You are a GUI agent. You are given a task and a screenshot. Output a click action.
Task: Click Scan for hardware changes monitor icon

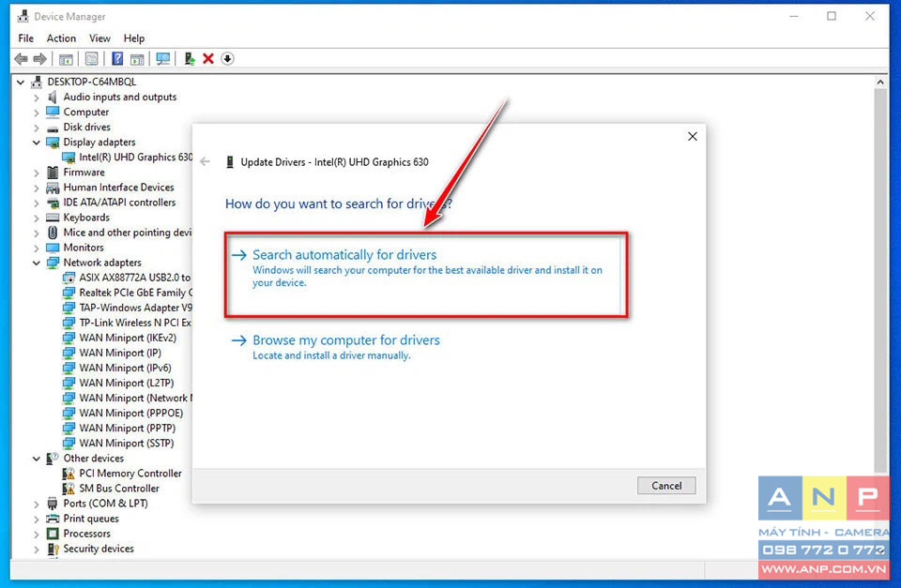[163, 58]
